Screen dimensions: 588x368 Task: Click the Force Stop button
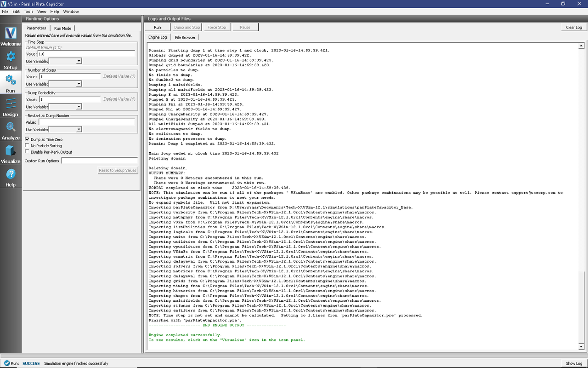(216, 27)
